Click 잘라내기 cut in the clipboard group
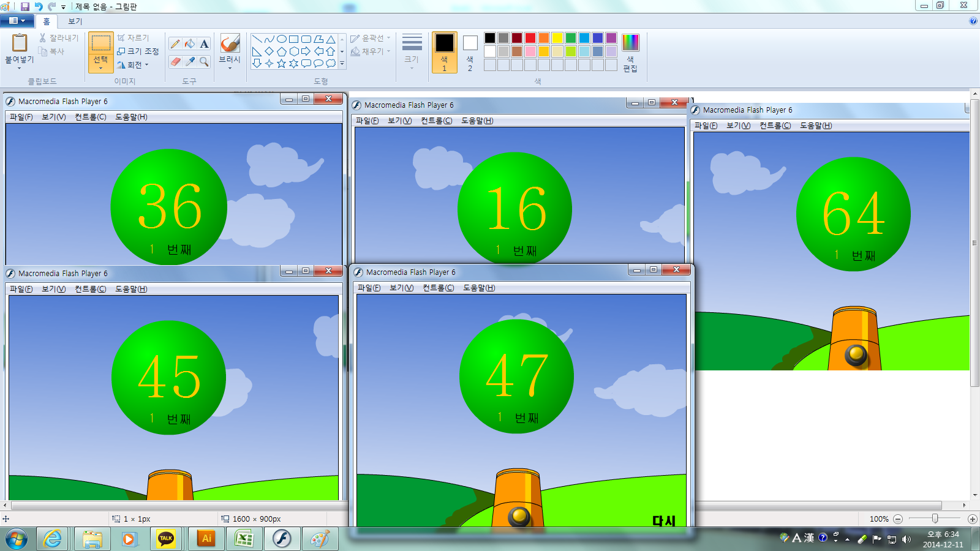 click(x=59, y=38)
